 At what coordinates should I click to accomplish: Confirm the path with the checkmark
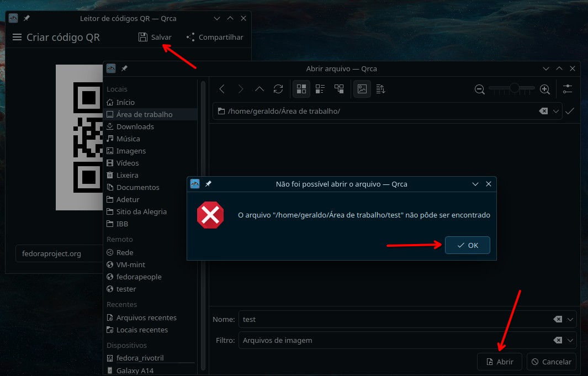click(570, 111)
